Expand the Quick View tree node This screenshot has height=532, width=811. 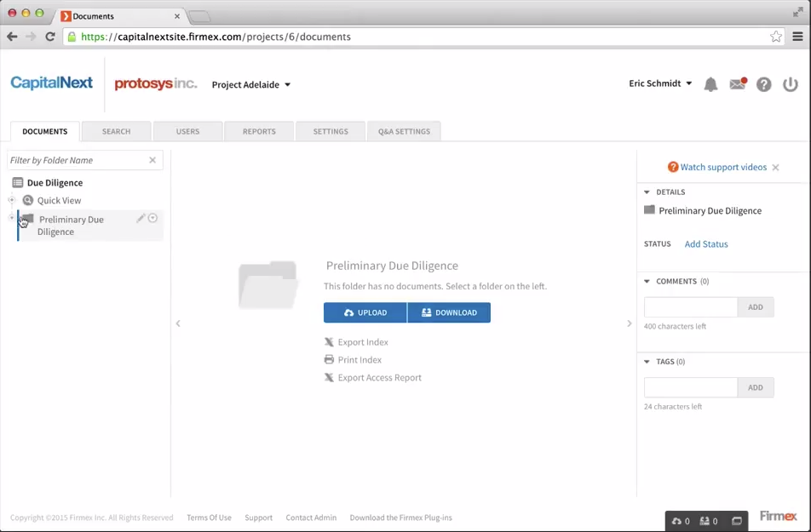click(x=11, y=200)
